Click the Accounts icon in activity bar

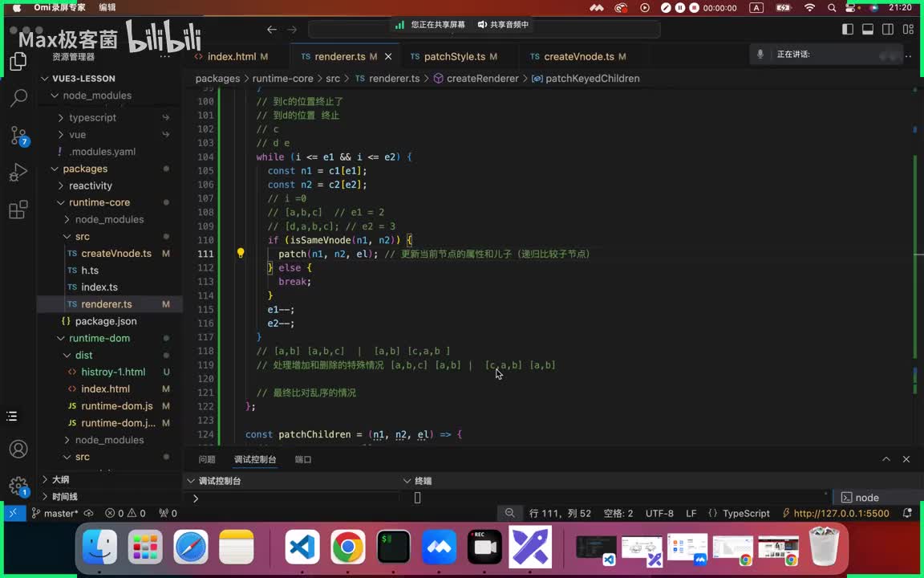pyautogui.click(x=18, y=449)
